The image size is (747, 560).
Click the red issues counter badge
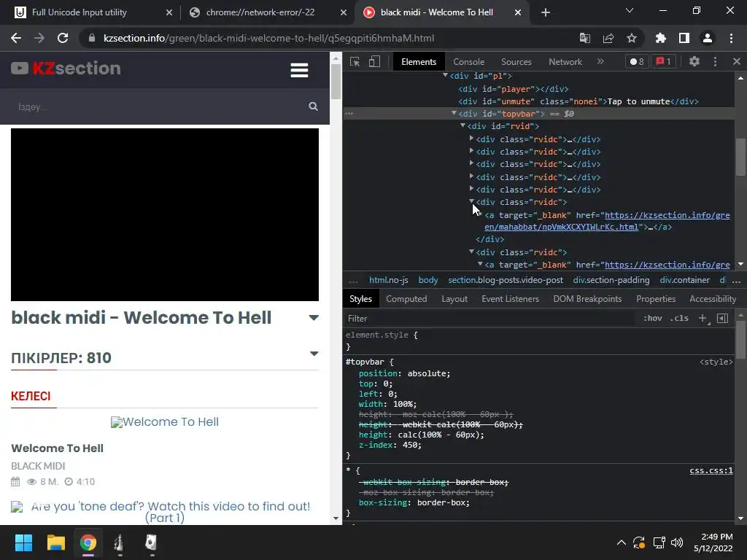click(x=664, y=61)
